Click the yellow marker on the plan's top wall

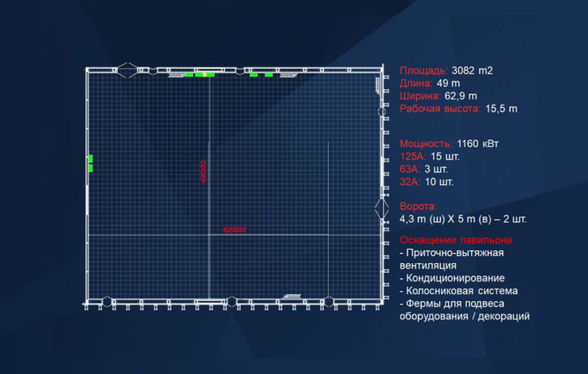coord(204,74)
